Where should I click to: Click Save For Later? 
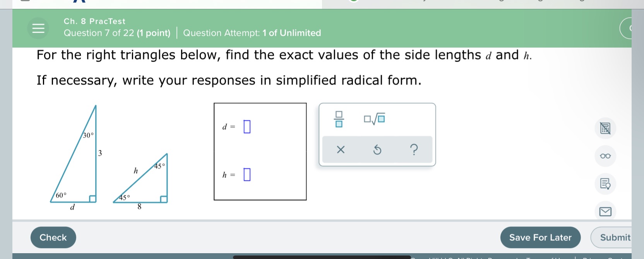540,237
